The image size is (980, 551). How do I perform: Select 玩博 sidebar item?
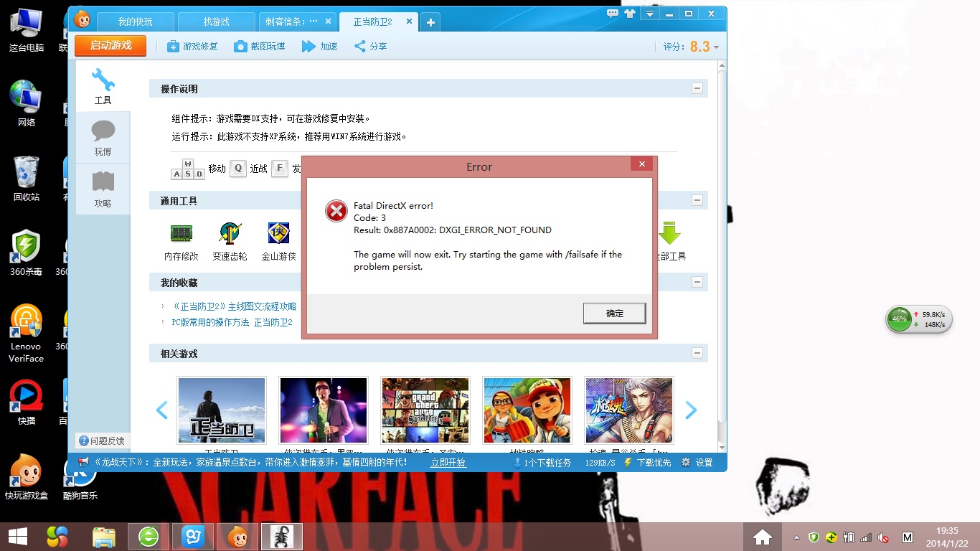[x=103, y=138]
